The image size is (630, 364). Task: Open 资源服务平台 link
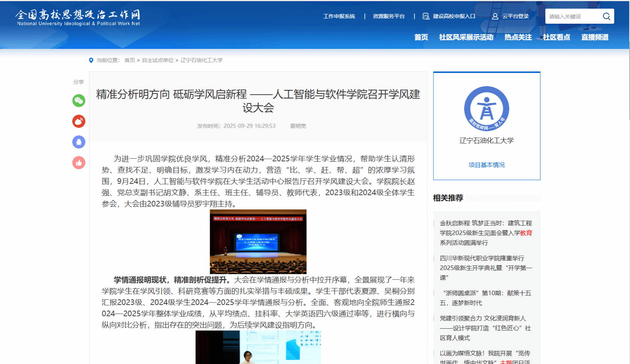click(388, 17)
